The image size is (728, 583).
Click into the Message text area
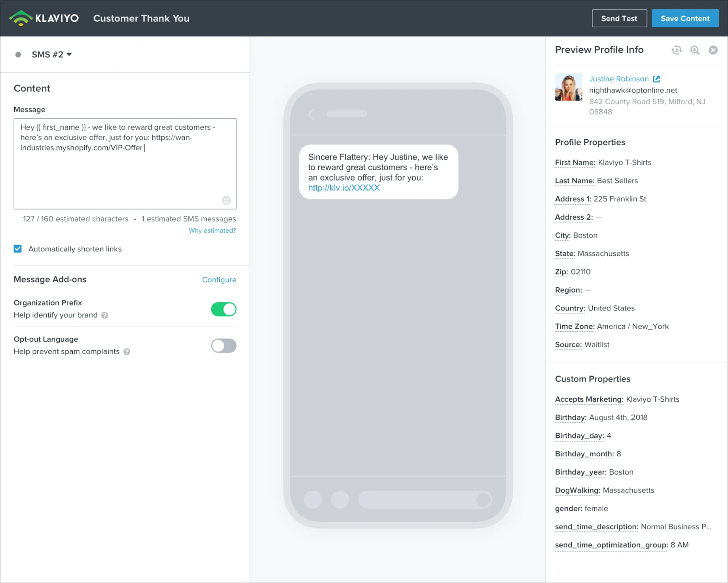(x=125, y=164)
